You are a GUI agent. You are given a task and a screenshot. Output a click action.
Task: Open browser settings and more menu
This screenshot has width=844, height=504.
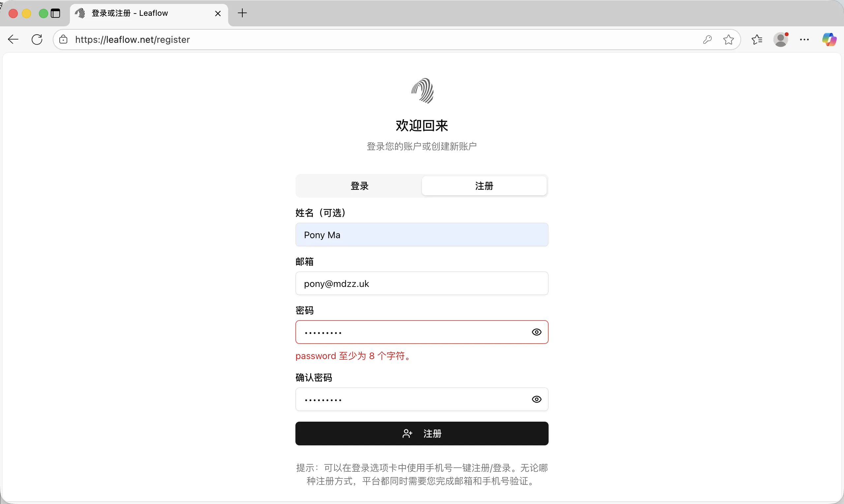(x=804, y=40)
